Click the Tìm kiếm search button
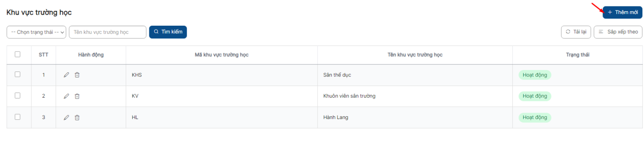Viewport: 644px width, 156px height. (168, 32)
